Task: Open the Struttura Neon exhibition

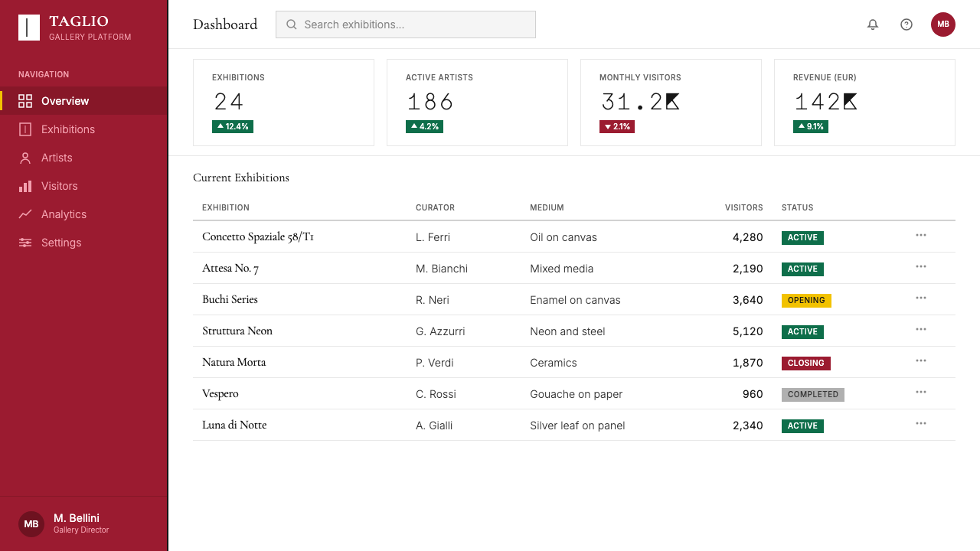Action: pos(237,331)
